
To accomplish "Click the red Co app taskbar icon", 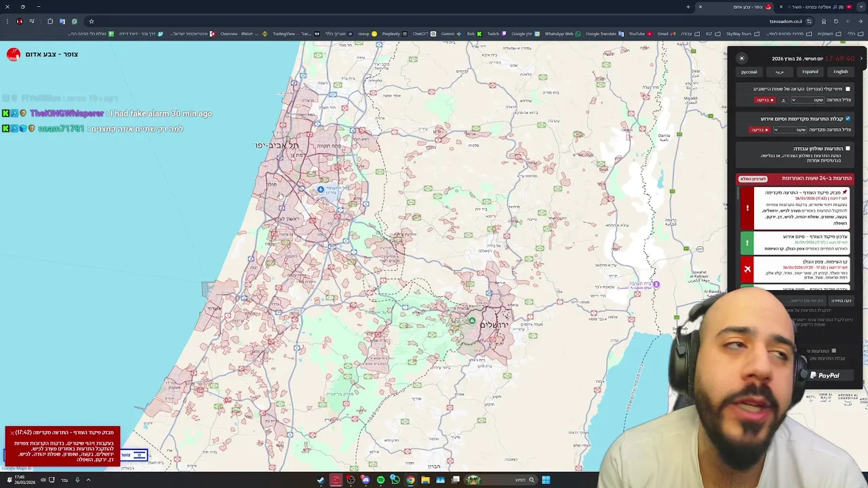I will [336, 480].
